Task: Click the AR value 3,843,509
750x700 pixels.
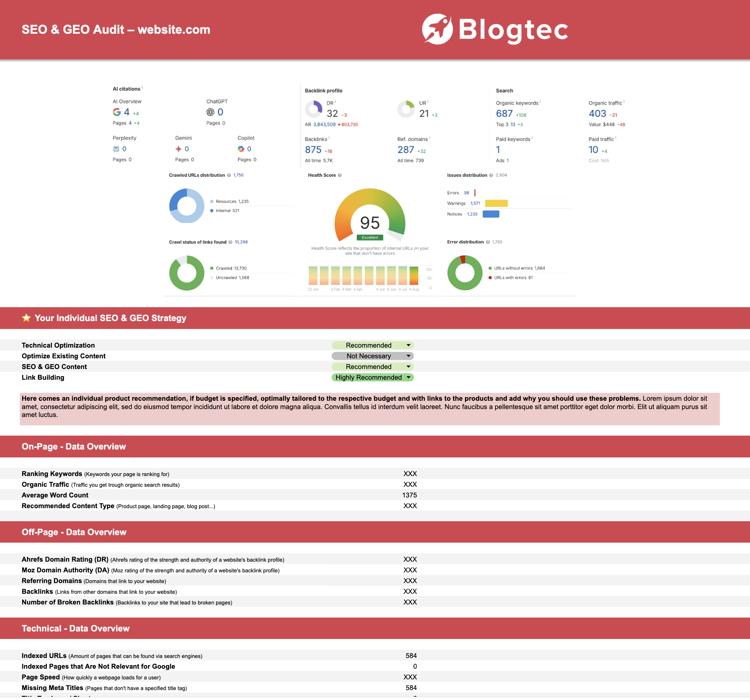Action: click(x=324, y=124)
